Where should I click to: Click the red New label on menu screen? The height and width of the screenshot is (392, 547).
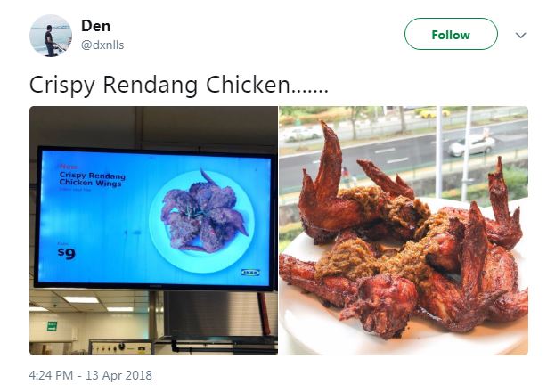[68, 167]
